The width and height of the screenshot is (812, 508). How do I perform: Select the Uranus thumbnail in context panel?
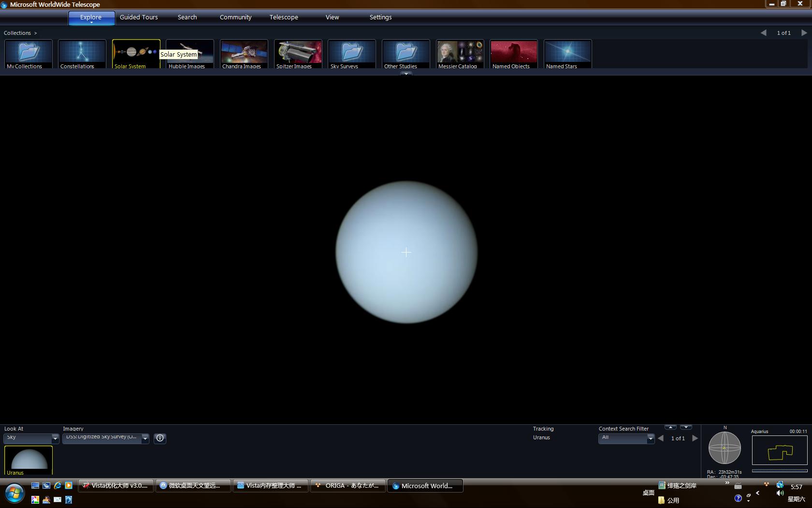pos(29,460)
